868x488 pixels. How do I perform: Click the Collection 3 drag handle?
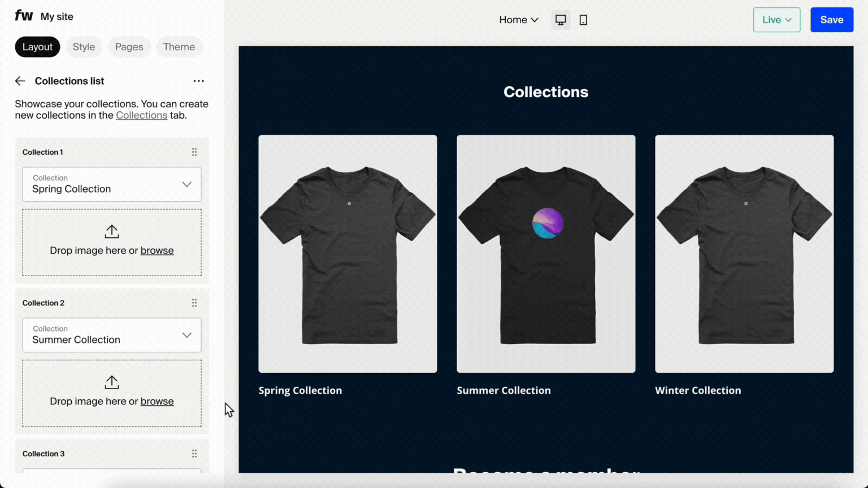(194, 453)
